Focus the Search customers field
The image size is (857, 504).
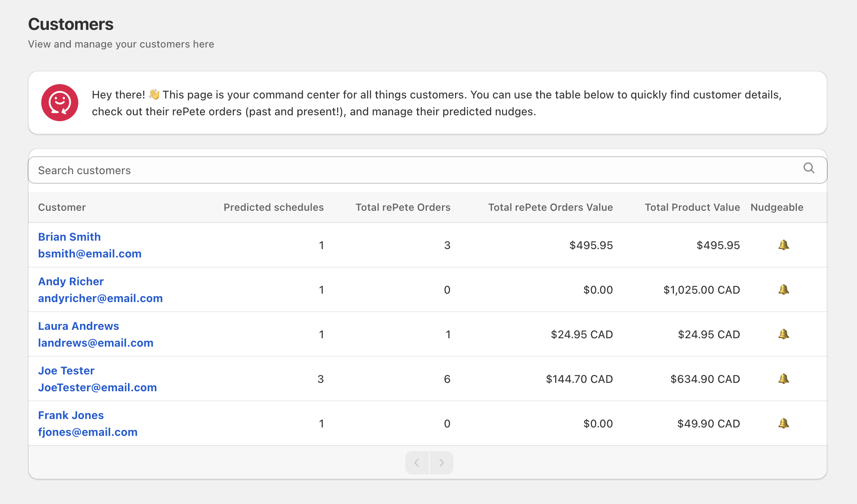(x=428, y=170)
